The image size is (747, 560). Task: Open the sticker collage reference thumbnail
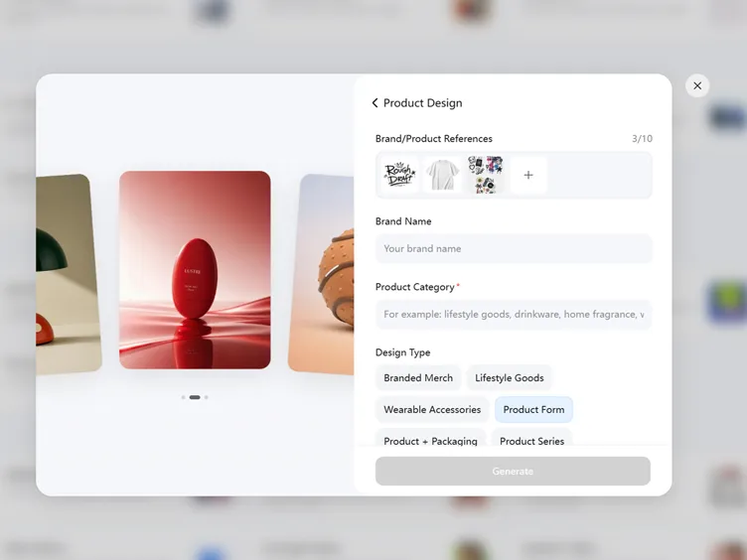[x=486, y=175]
